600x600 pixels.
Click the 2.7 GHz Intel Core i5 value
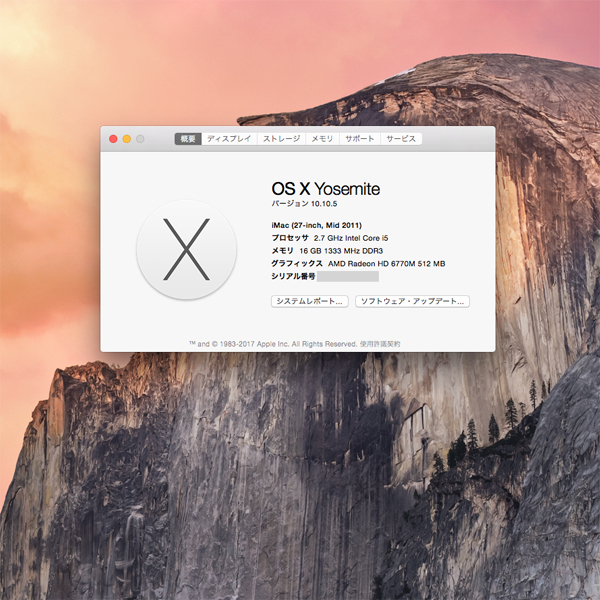(x=351, y=238)
